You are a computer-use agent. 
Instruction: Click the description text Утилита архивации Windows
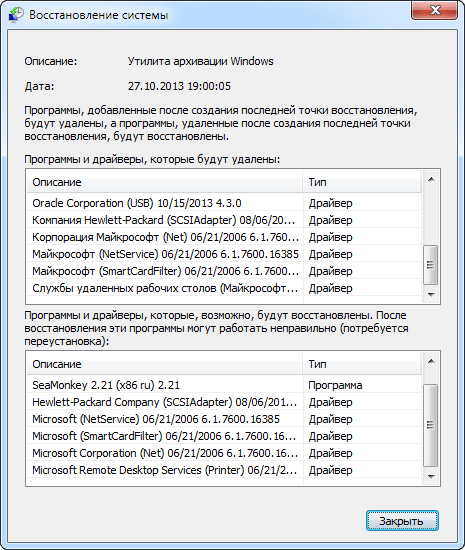pos(200,61)
